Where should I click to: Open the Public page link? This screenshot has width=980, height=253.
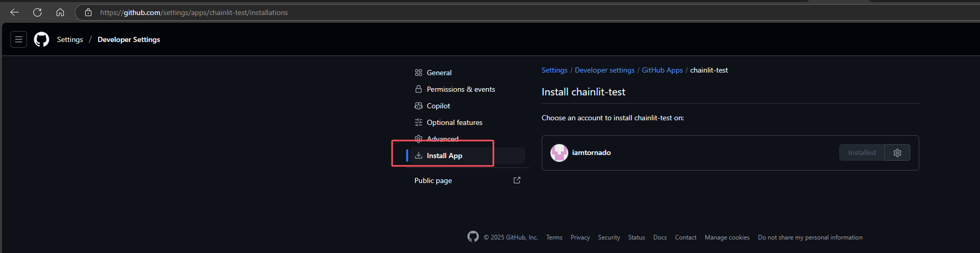(433, 180)
